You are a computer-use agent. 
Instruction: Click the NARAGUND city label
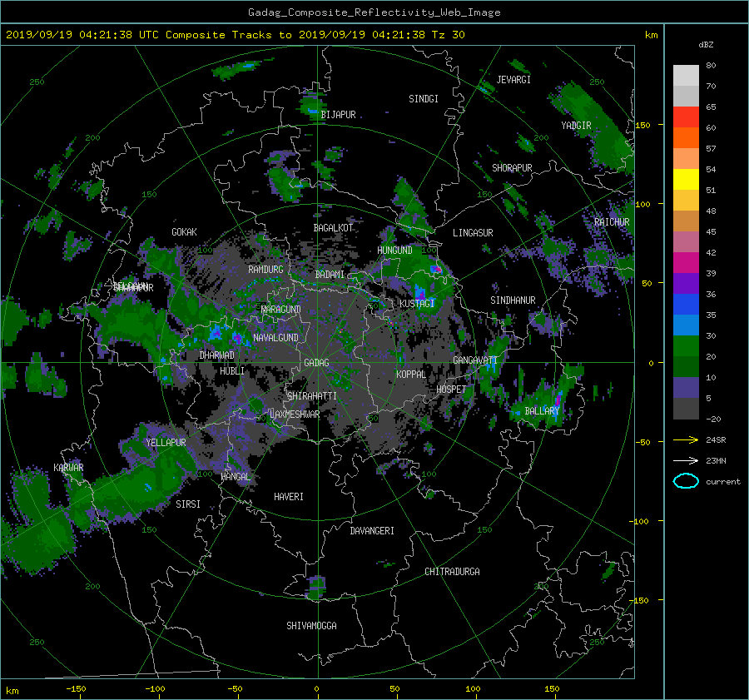(280, 309)
